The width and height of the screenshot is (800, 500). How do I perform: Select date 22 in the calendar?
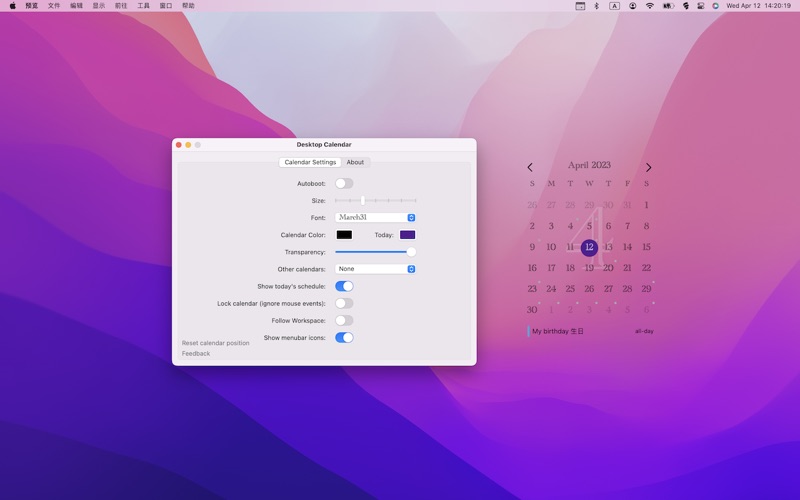pyautogui.click(x=646, y=268)
